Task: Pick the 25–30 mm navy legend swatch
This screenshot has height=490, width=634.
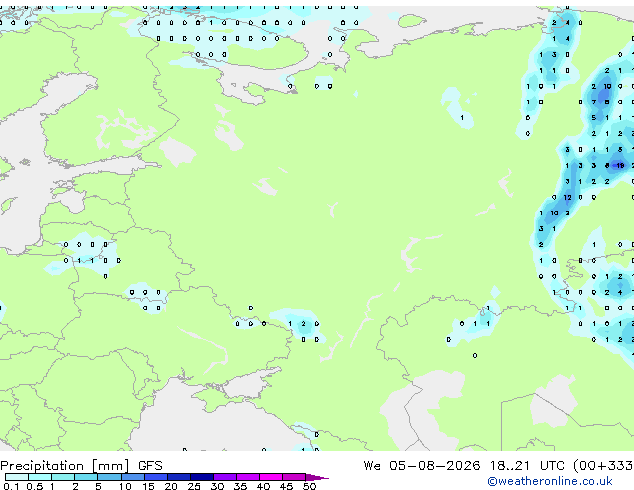Action: pos(202,477)
